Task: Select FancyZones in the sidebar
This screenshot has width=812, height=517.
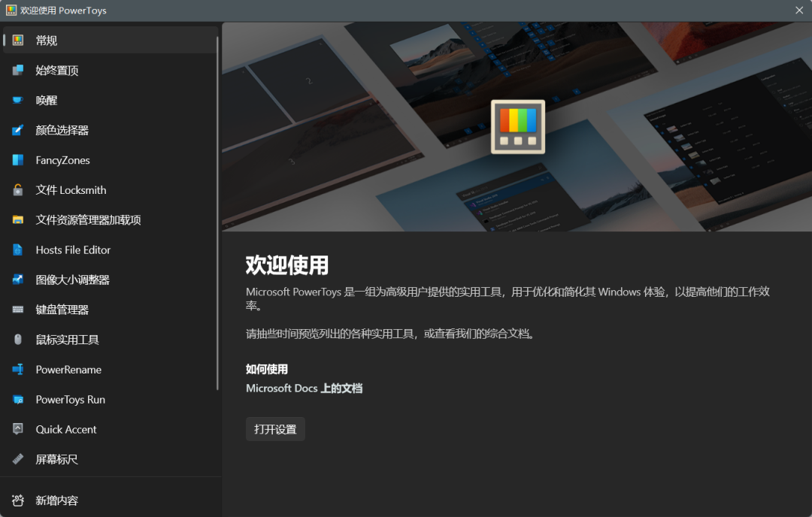Action: [111, 160]
